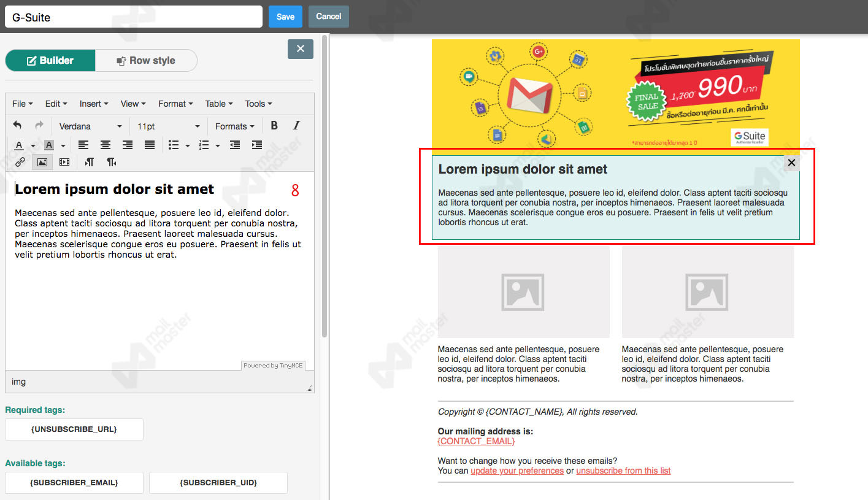Click the redo arrow icon
Viewport: 868px width, 500px height.
[39, 126]
